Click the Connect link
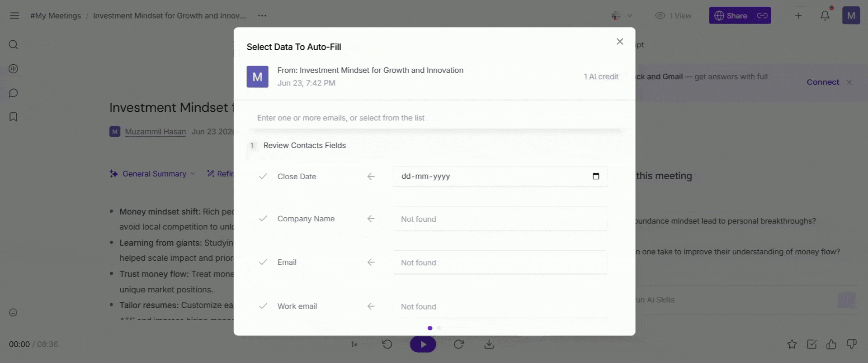 (x=823, y=82)
